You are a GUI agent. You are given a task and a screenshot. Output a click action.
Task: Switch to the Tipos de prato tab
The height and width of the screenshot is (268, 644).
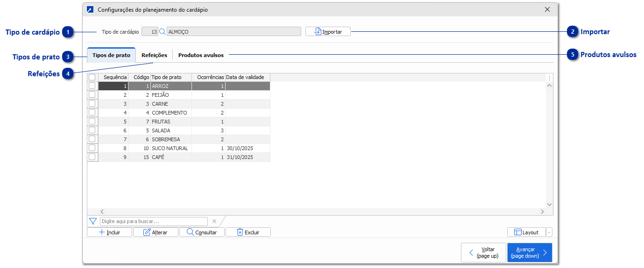pos(111,55)
